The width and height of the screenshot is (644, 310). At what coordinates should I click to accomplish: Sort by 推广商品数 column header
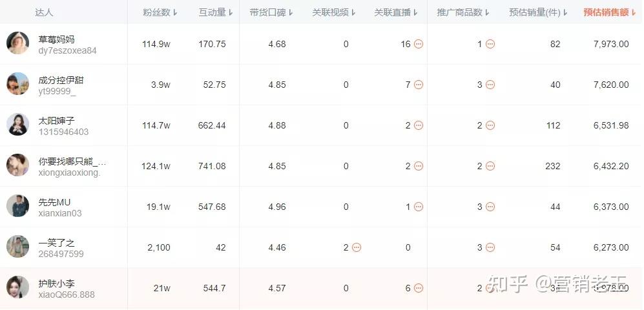point(463,12)
